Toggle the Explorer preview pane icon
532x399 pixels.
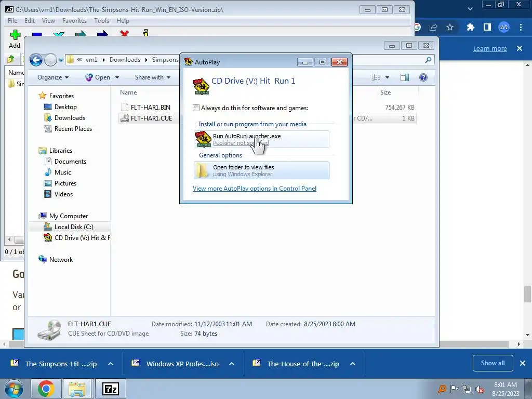[404, 77]
